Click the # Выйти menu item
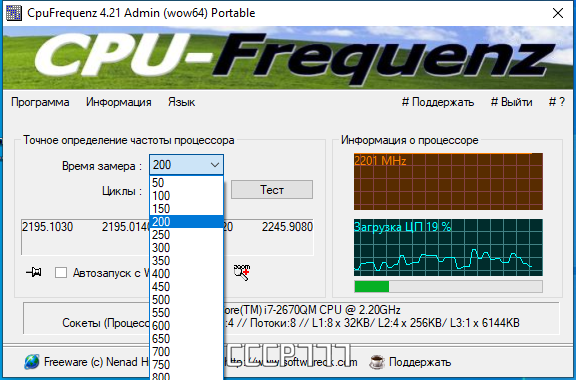This screenshot has height=380, width=576. coord(511,102)
